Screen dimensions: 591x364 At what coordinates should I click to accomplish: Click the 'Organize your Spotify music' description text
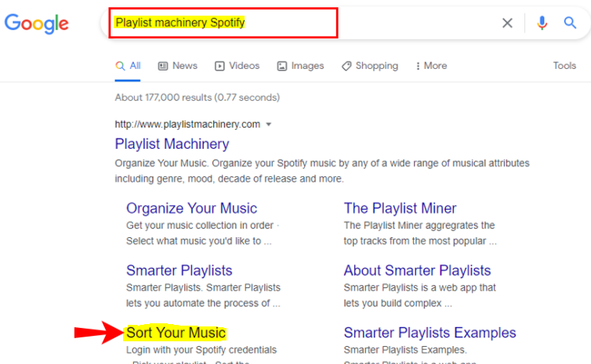pyautogui.click(x=322, y=171)
